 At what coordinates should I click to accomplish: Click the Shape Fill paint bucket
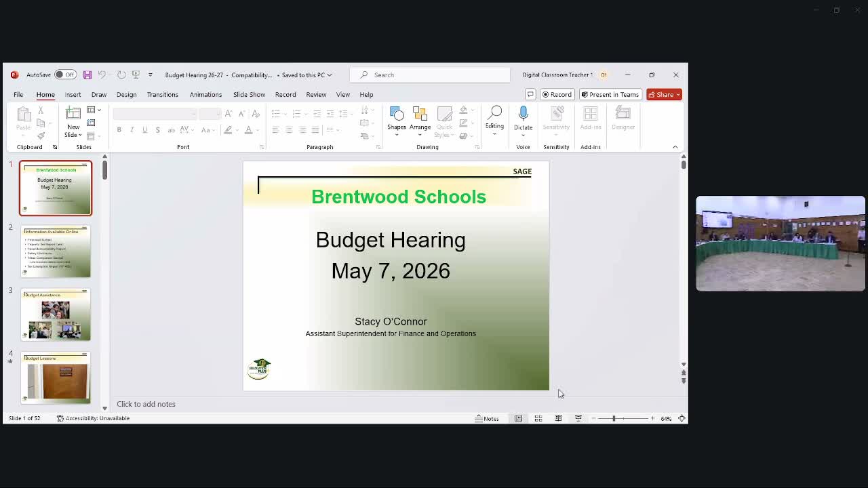coord(464,110)
